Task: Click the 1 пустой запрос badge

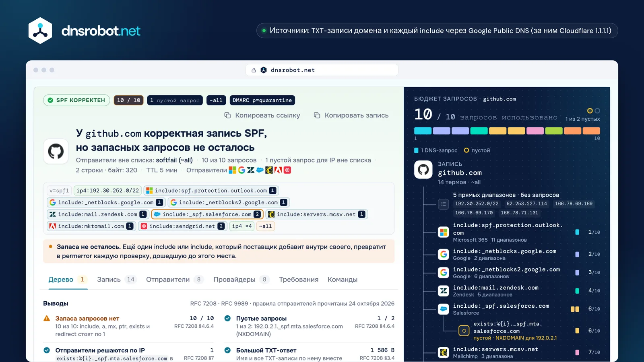Action: coord(175,100)
